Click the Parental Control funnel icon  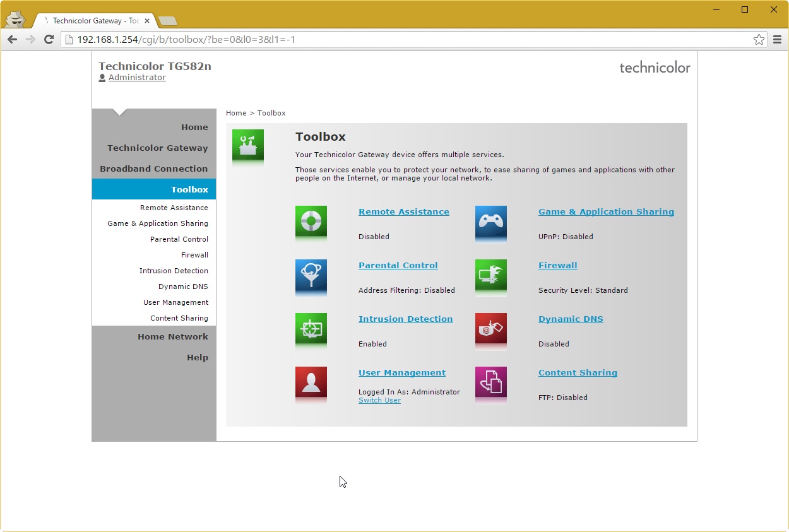(x=311, y=275)
